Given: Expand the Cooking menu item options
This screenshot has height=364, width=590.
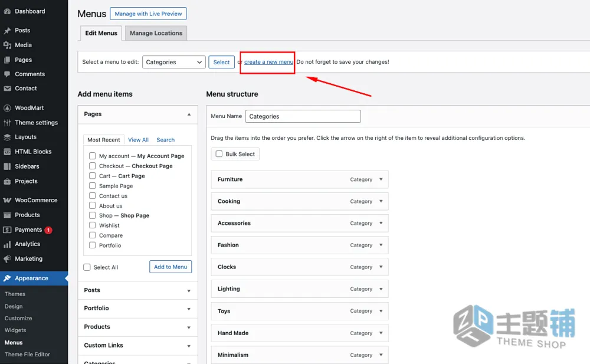Looking at the screenshot, I should [x=381, y=201].
